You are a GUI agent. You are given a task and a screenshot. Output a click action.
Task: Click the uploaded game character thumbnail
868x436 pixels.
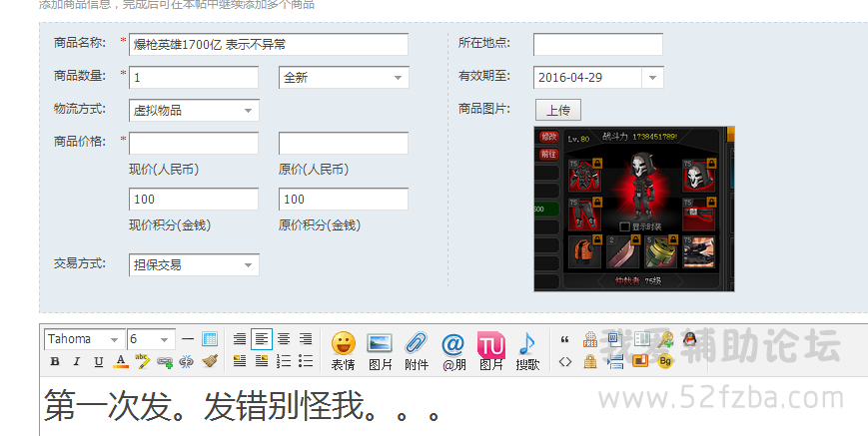coord(634,209)
